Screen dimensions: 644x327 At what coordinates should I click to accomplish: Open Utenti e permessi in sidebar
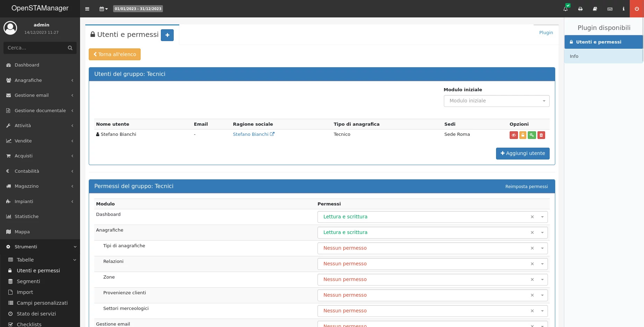40,271
